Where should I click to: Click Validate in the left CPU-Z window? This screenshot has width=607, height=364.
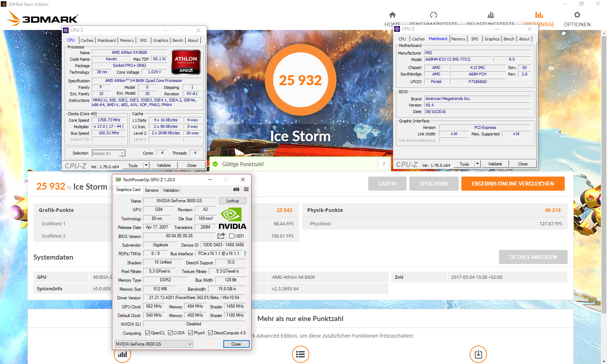click(x=164, y=165)
